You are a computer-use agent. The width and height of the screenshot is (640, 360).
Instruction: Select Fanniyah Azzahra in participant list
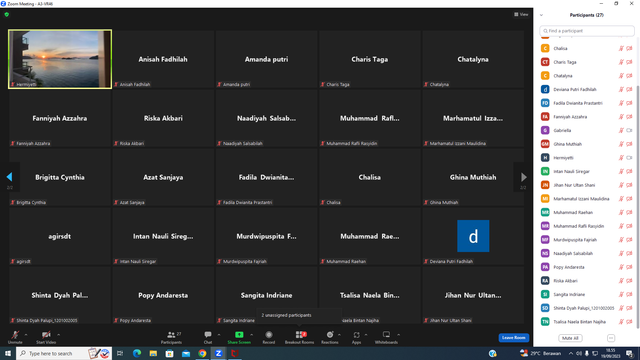click(x=587, y=117)
